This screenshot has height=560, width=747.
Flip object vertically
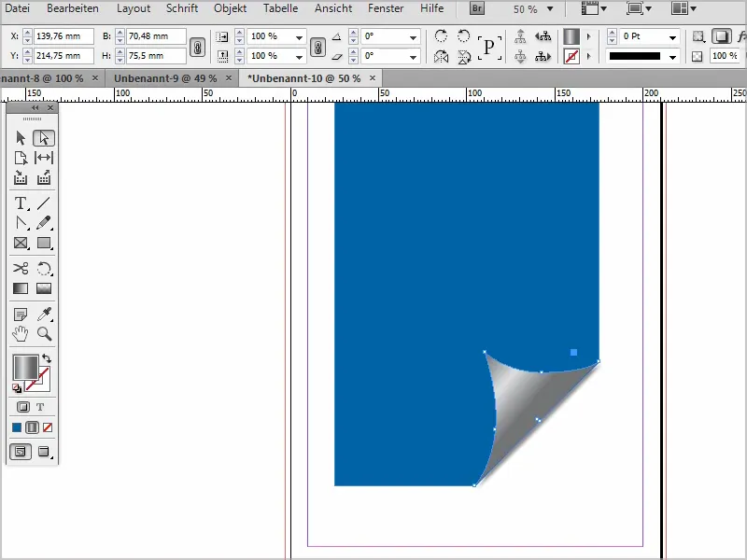pyautogui.click(x=463, y=57)
